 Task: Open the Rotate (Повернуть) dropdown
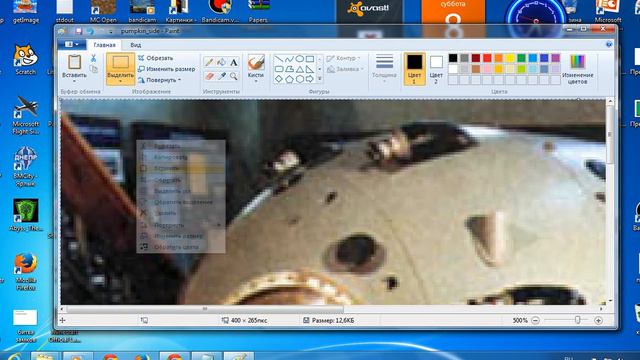(x=160, y=80)
